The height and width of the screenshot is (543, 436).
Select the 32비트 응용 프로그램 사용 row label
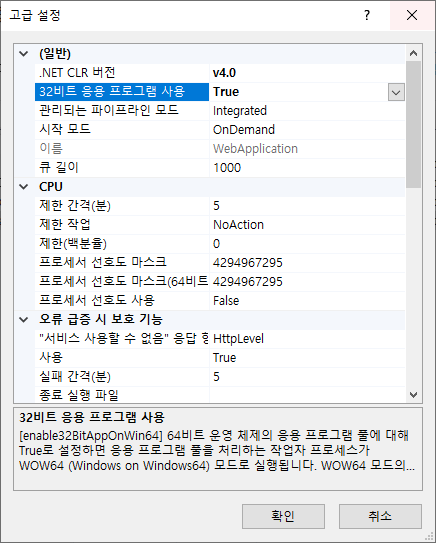coord(122,92)
